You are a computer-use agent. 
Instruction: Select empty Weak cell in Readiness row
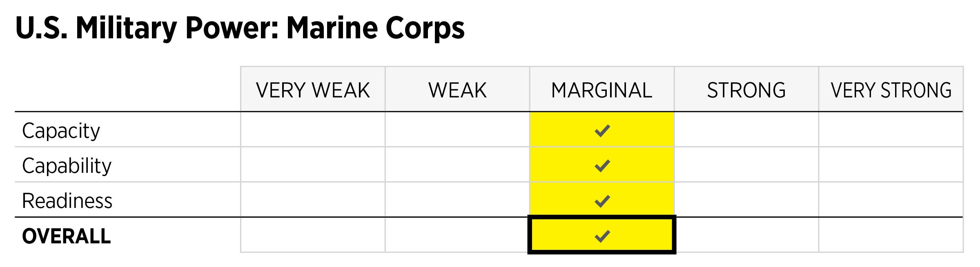(457, 200)
